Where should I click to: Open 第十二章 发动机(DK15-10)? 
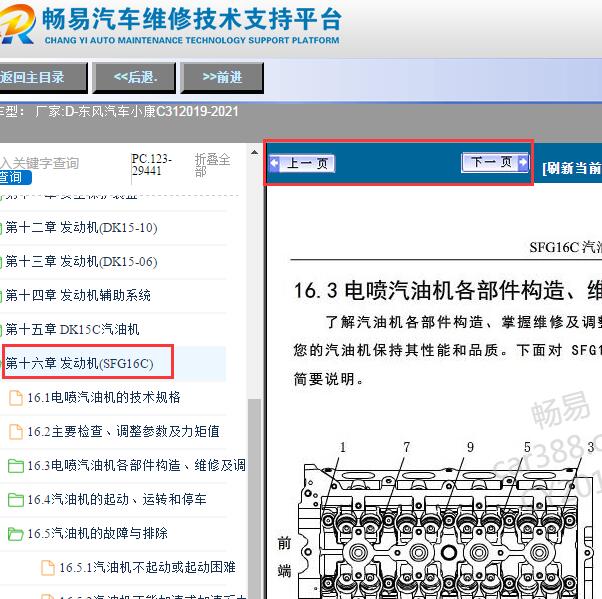click(81, 228)
